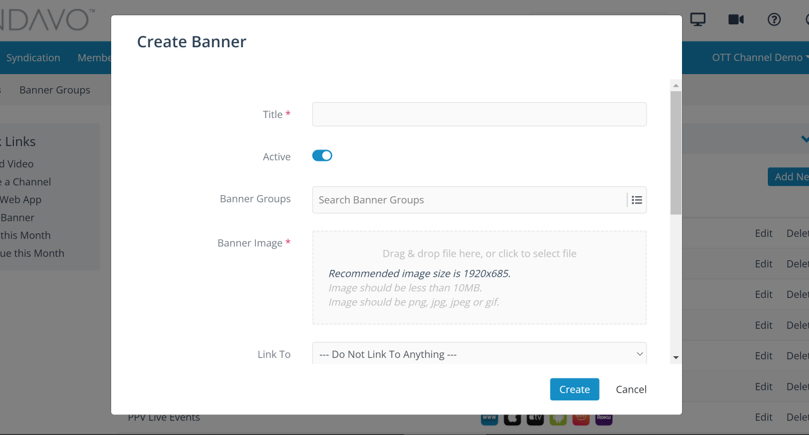Open the Syndication menu
Screen dimensions: 809x437
coord(33,57)
